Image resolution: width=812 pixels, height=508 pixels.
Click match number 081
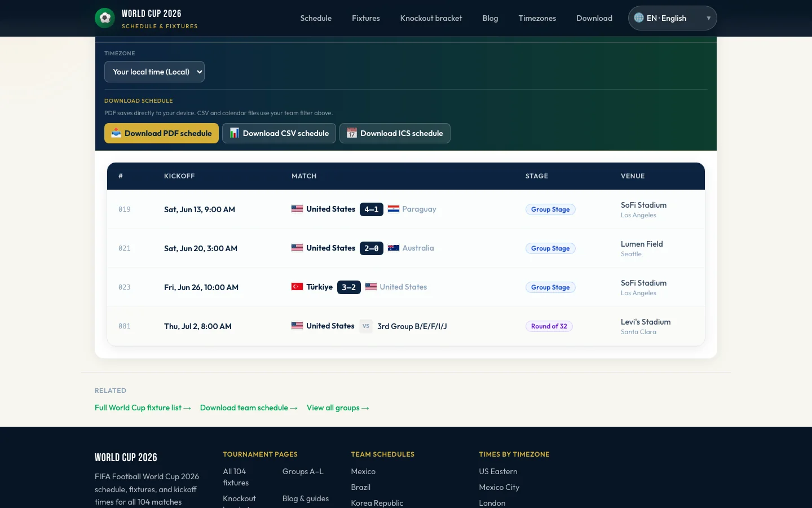coord(125,326)
